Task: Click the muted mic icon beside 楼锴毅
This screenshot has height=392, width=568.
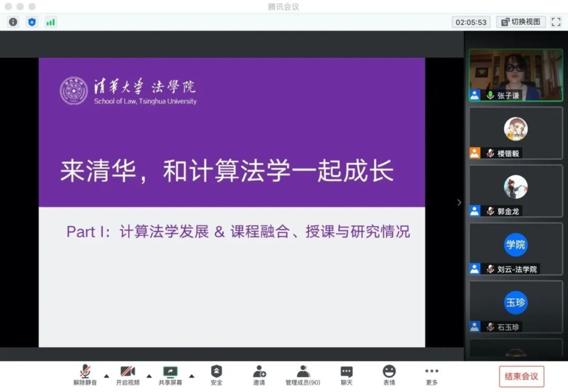Action: click(x=490, y=153)
